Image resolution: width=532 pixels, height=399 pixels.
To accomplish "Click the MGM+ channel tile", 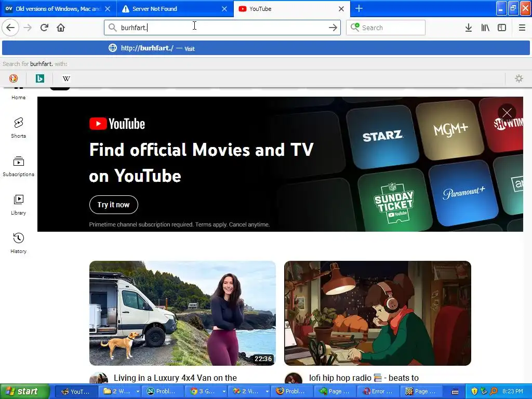I will click(x=450, y=129).
